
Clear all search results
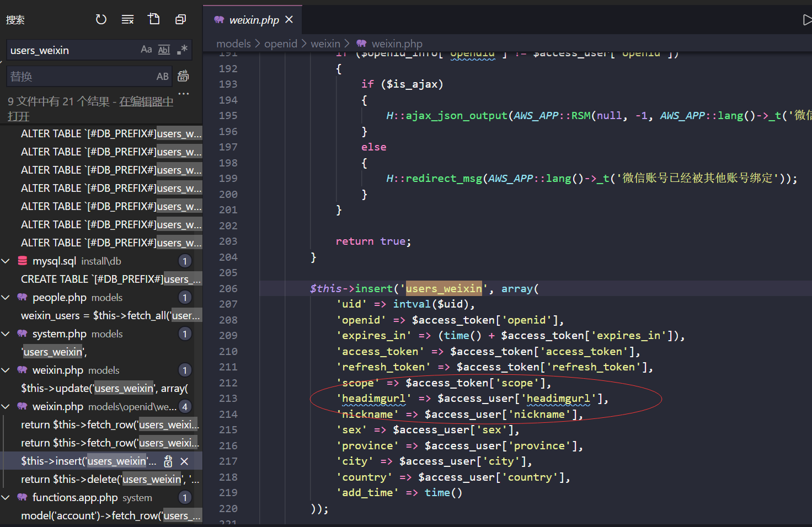(x=127, y=20)
